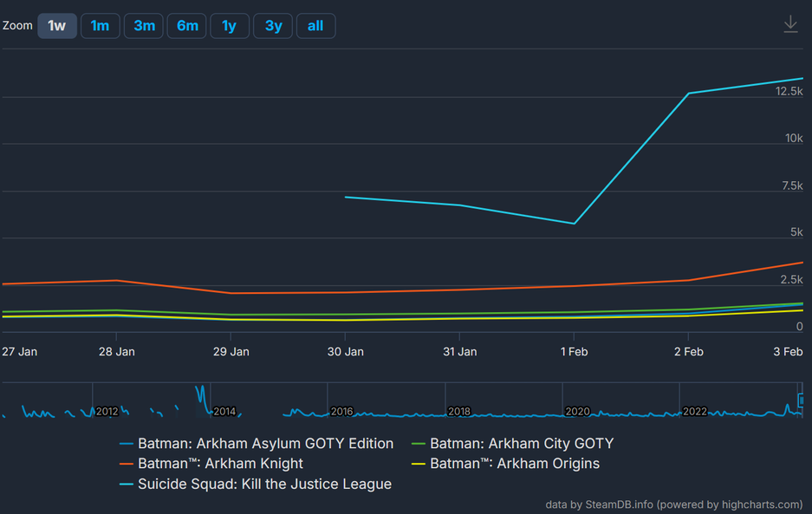The width and height of the screenshot is (812, 514).
Task: Click the 2014 spike in the navigator timeline
Action: [x=201, y=392]
